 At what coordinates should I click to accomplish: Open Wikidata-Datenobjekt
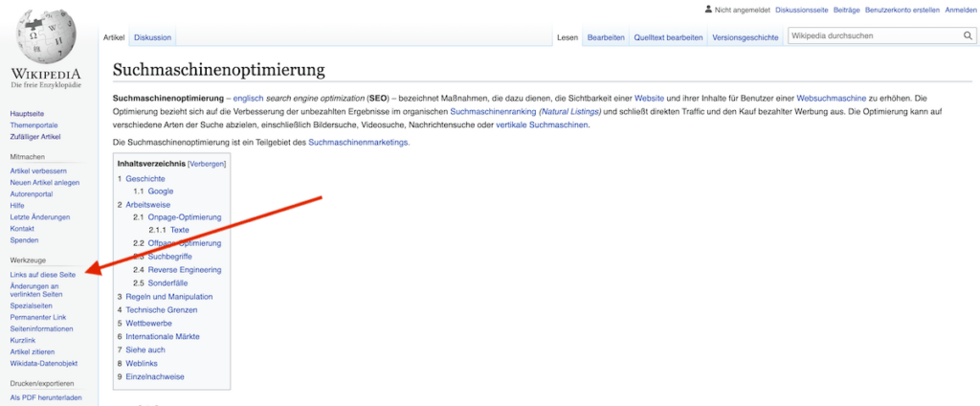[44, 363]
